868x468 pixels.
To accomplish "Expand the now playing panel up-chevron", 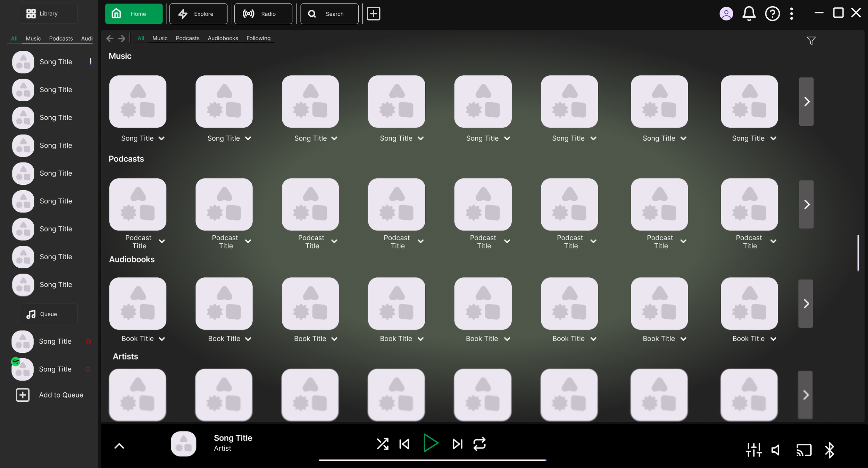I will [119, 446].
